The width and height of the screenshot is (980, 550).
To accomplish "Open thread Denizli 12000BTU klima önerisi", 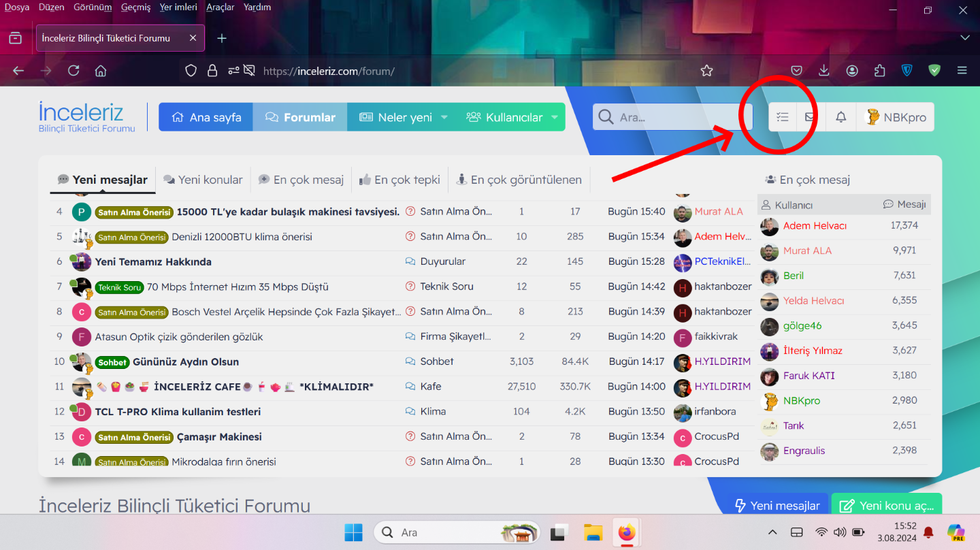I will (242, 237).
